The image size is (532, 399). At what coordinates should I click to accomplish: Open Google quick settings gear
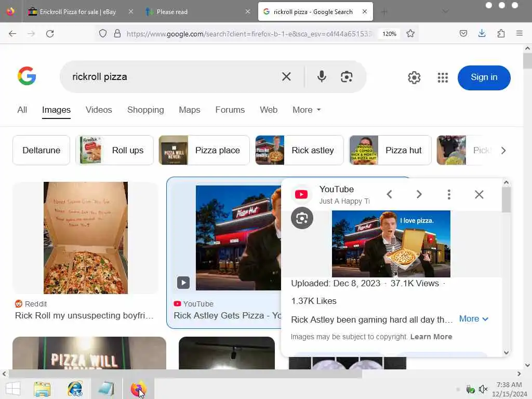pos(414,78)
